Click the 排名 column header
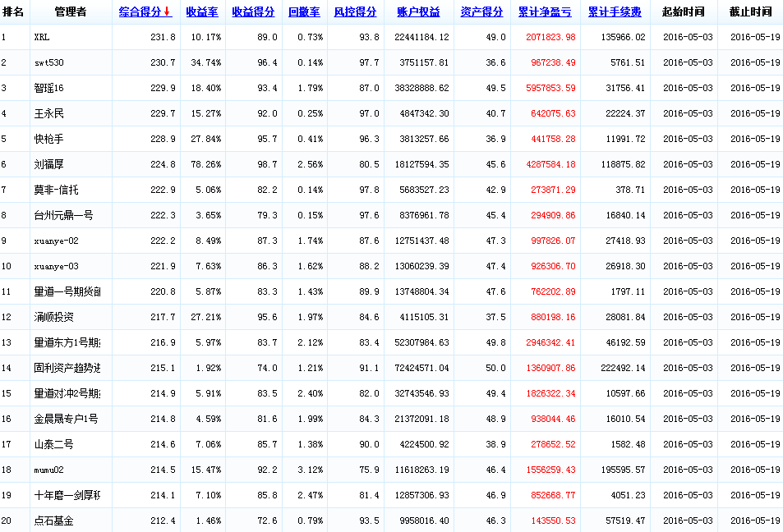This screenshot has height=532, width=783. (13, 12)
